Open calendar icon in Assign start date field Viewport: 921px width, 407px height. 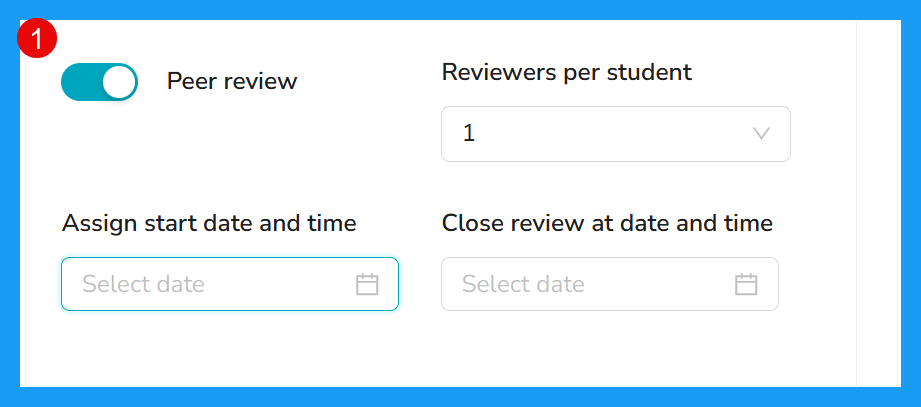click(x=367, y=284)
